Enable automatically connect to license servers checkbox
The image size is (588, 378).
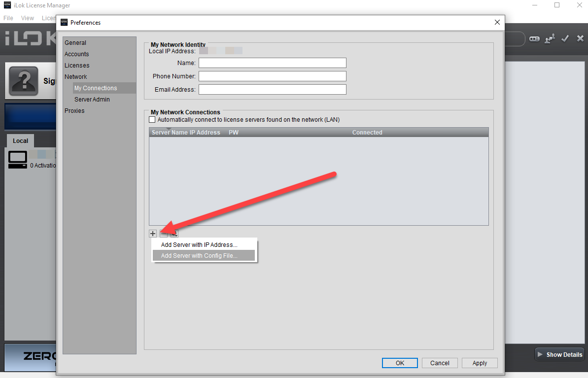tap(152, 120)
